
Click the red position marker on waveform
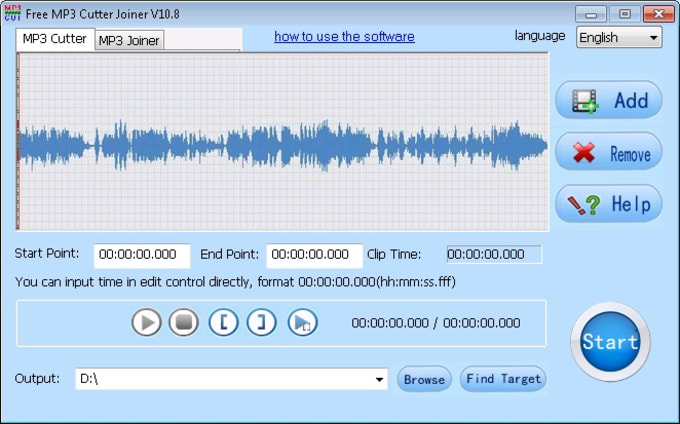pyautogui.click(x=18, y=142)
